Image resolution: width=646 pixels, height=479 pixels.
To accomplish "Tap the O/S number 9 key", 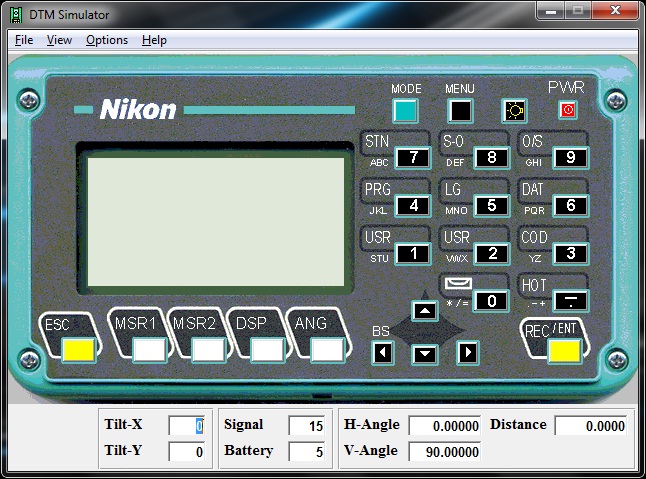I will 570,158.
